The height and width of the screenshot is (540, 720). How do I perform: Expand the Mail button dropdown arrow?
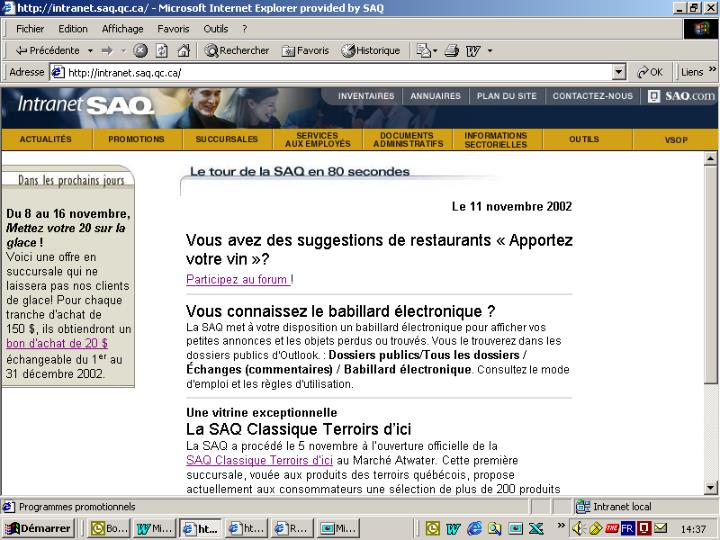[x=435, y=51]
